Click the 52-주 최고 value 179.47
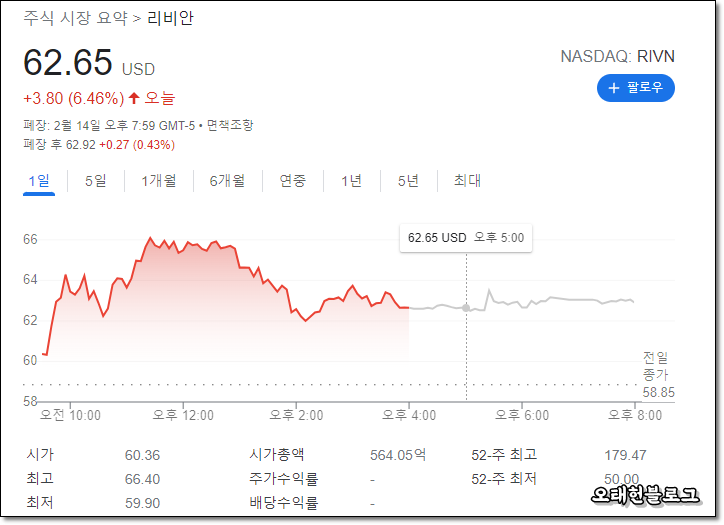The height and width of the screenshot is (525, 724). (625, 455)
